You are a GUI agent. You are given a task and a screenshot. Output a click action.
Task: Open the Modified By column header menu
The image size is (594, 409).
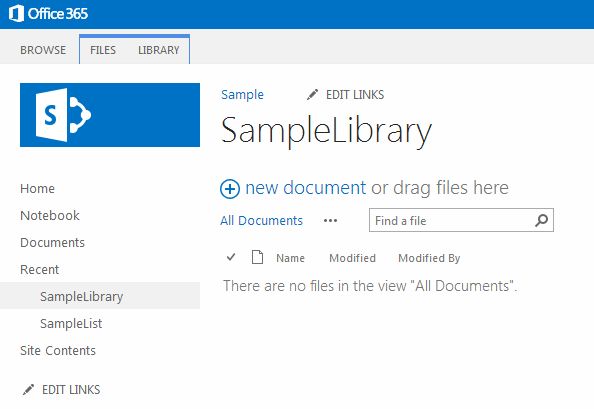pyautogui.click(x=429, y=258)
